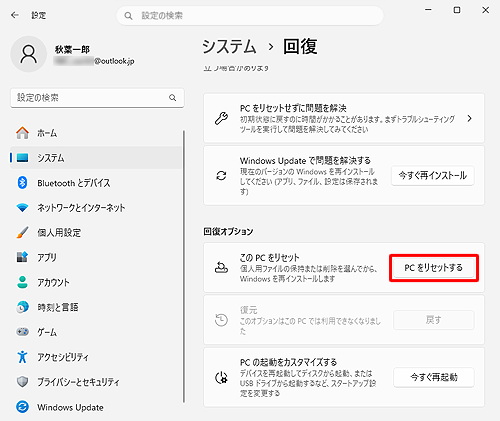Open the 秋葉一郎 account name
The height and width of the screenshot is (421, 500).
(x=72, y=50)
